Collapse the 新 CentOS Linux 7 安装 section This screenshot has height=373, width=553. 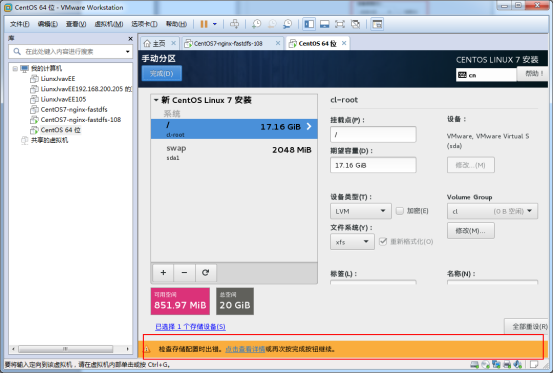156,100
